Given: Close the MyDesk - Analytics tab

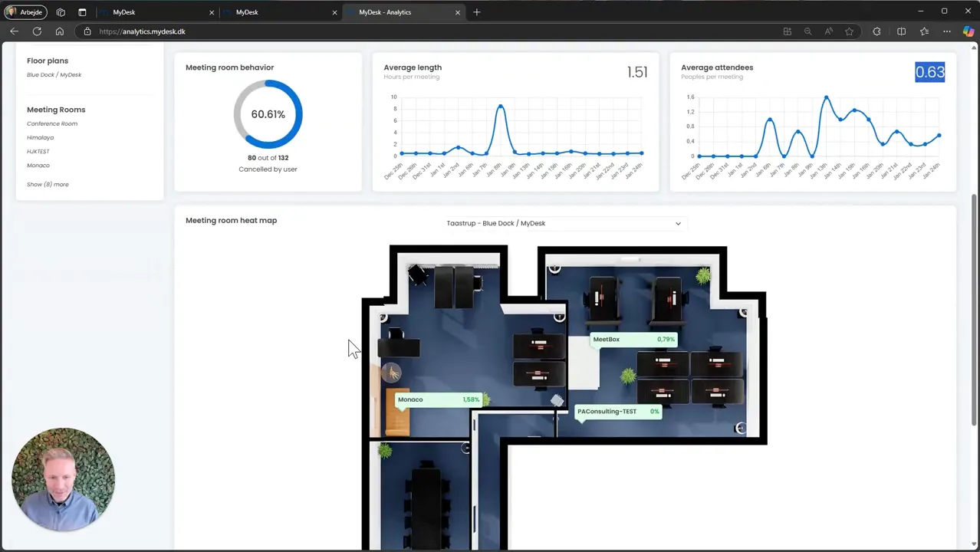Looking at the screenshot, I should tap(458, 12).
